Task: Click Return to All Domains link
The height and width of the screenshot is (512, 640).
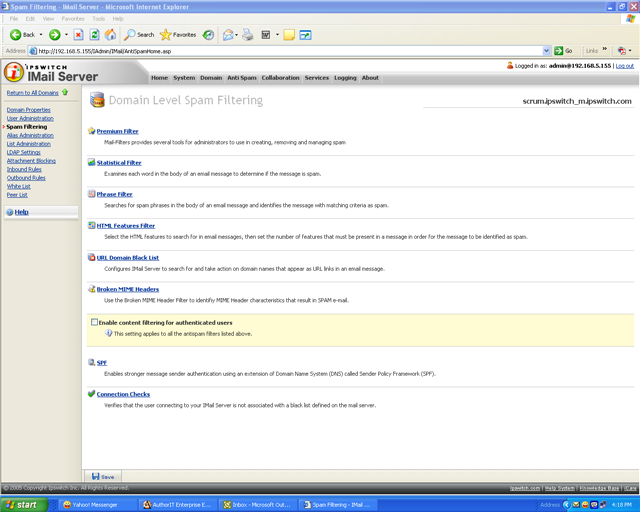Action: click(32, 93)
